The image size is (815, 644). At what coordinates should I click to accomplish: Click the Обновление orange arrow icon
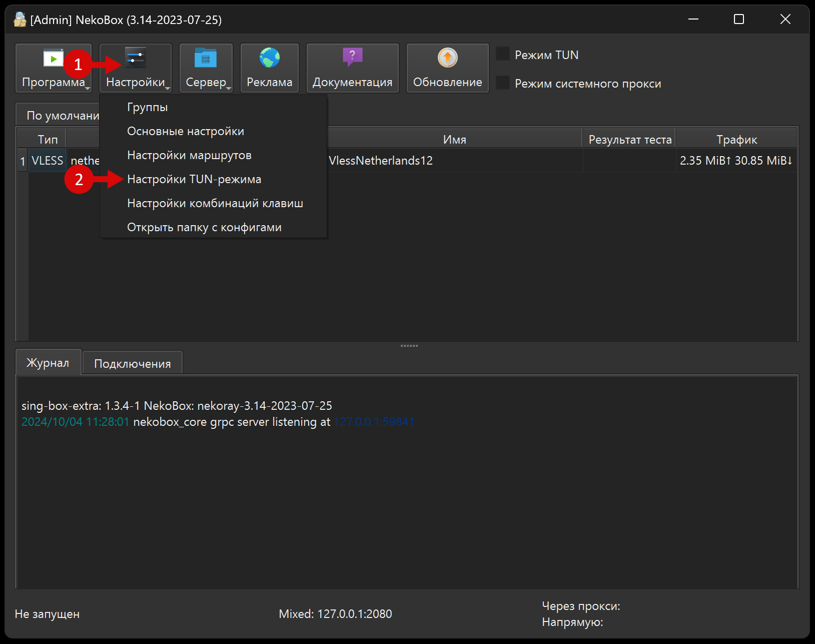pyautogui.click(x=447, y=58)
